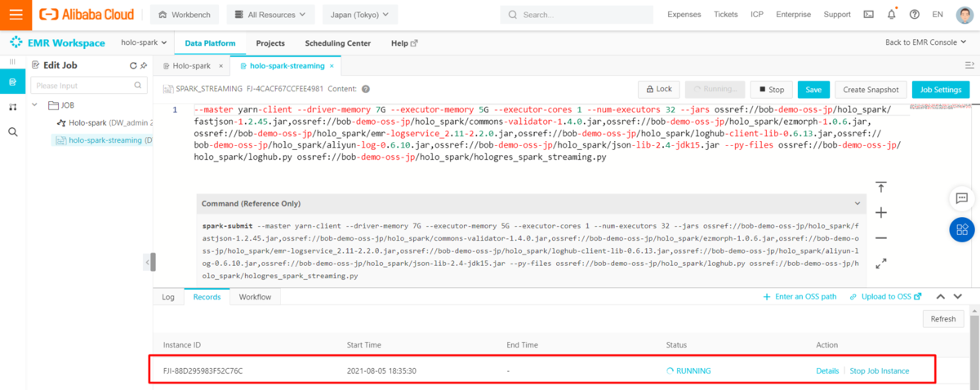This screenshot has height=390, width=980.
Task: Collapse the bottom panel with down chevron
Action: [x=956, y=297]
